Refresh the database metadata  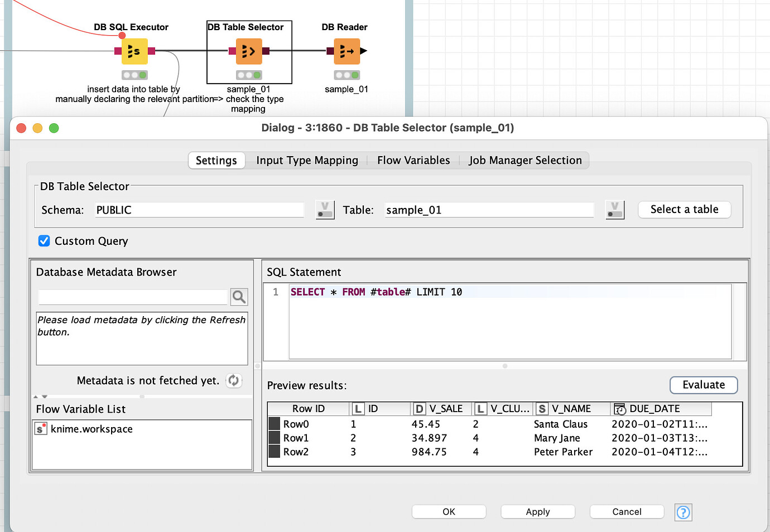click(x=234, y=380)
